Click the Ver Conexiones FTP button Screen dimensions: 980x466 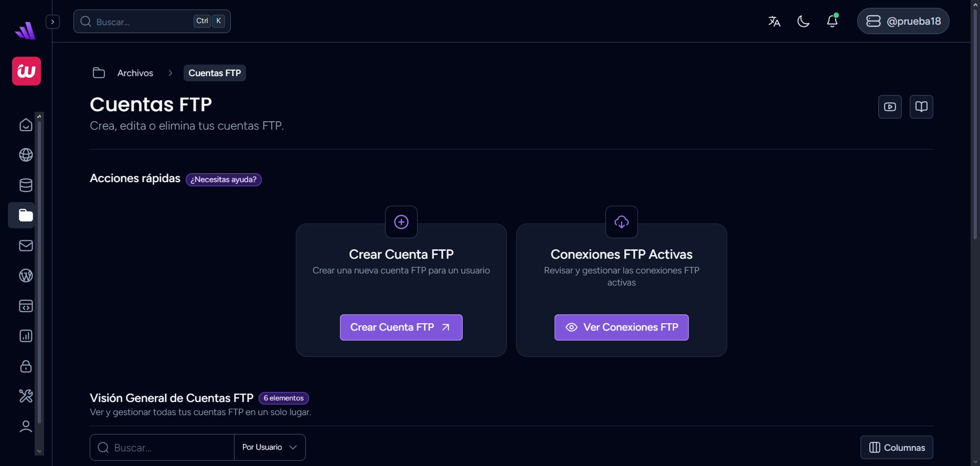[x=621, y=327]
